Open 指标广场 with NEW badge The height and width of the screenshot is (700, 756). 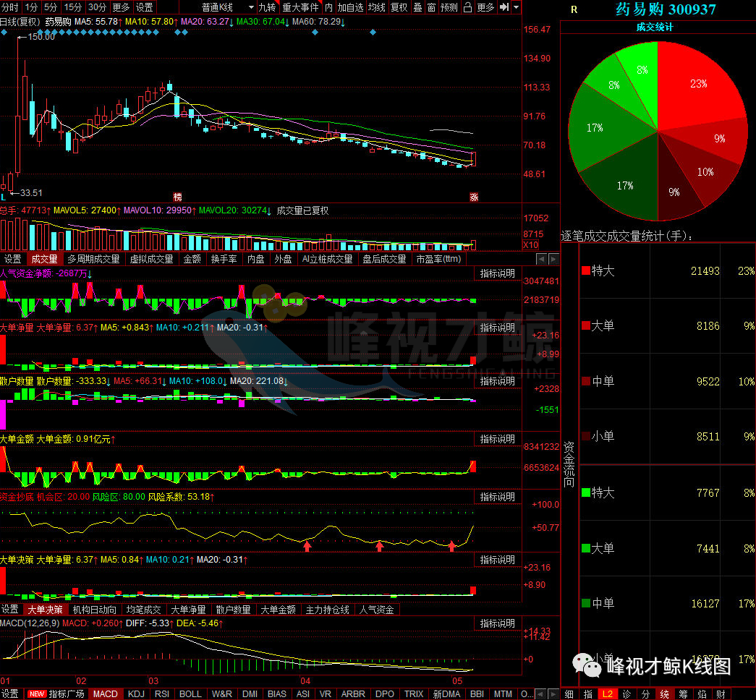tap(56, 694)
